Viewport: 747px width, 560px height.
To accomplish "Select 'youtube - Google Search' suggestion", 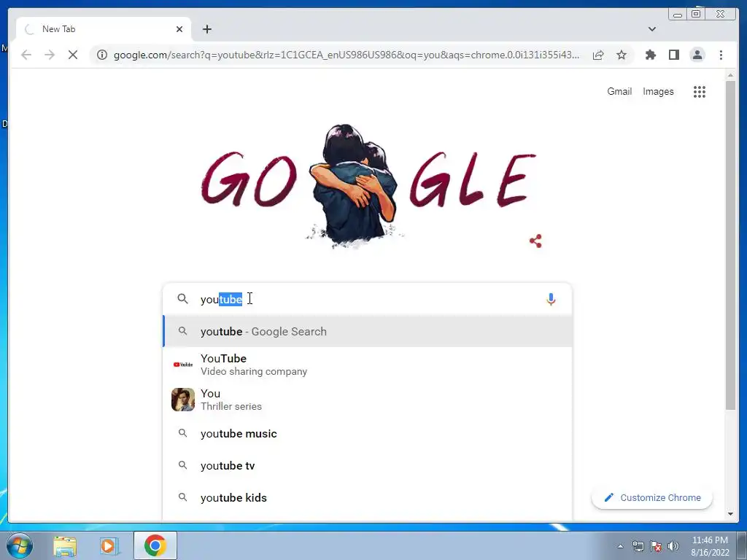I will tap(367, 332).
